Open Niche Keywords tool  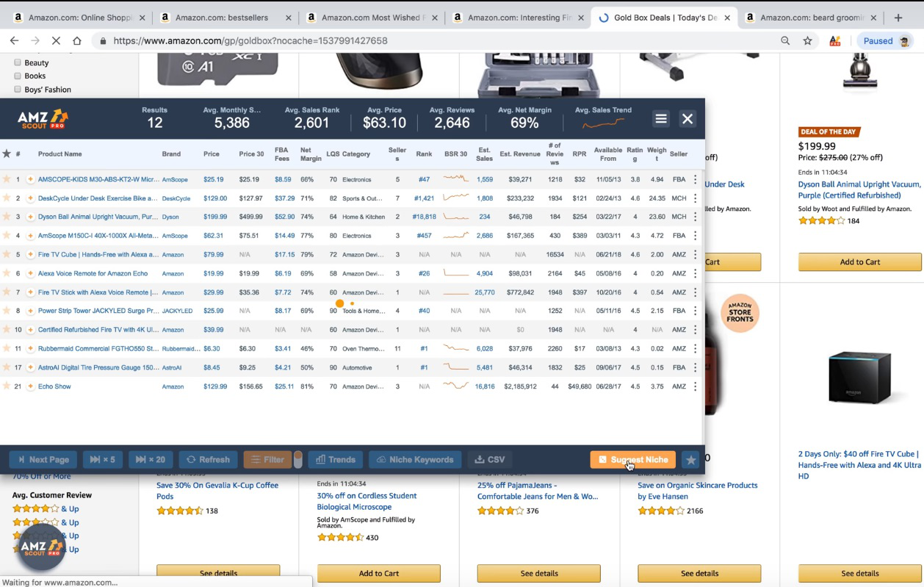415,460
